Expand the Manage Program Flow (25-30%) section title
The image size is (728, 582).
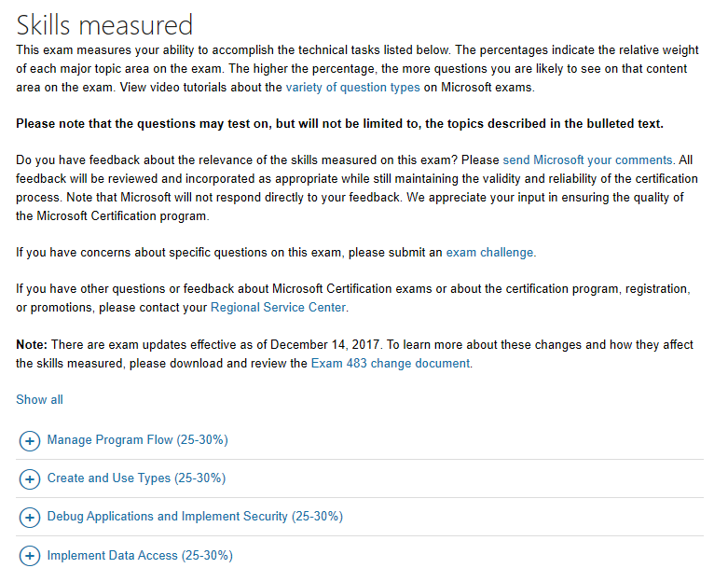tap(137, 440)
